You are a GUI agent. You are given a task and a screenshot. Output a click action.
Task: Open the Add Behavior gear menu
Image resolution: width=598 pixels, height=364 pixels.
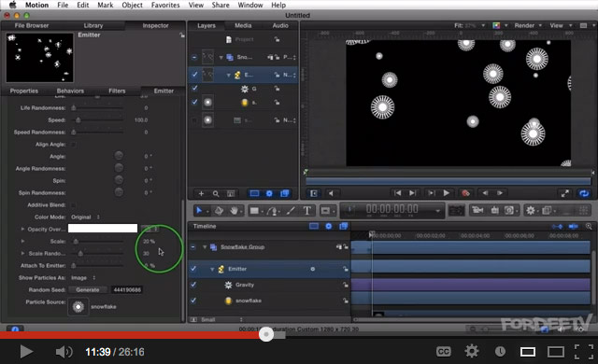pos(531,210)
